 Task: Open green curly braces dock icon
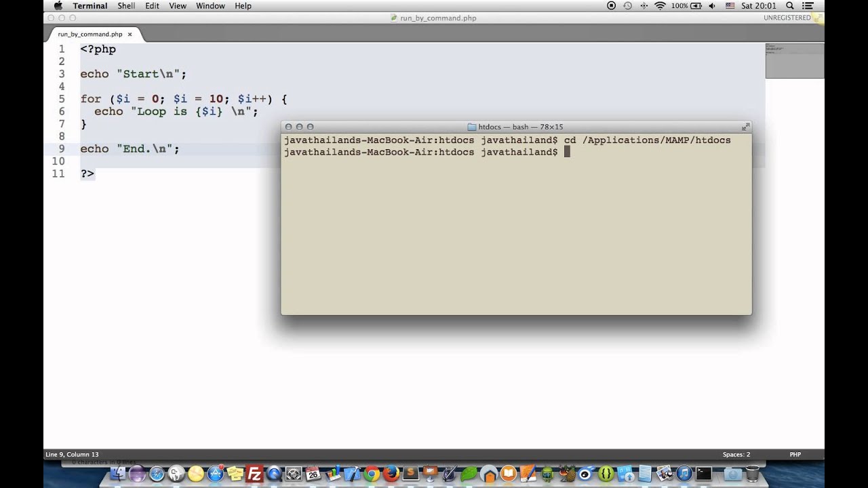pyautogui.click(x=605, y=474)
